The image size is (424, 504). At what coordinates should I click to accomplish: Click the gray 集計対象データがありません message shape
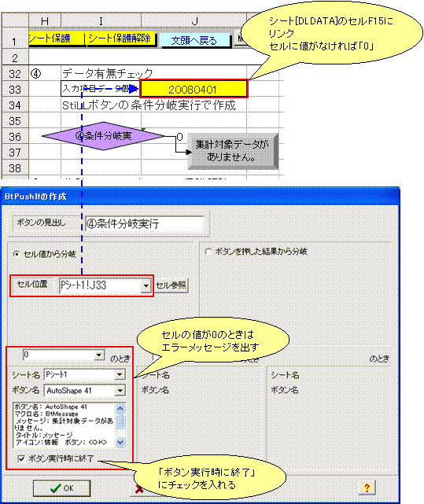click(232, 151)
